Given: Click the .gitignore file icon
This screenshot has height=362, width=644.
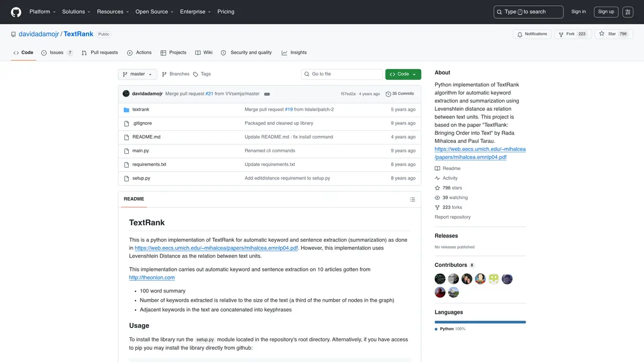Looking at the screenshot, I should (126, 123).
